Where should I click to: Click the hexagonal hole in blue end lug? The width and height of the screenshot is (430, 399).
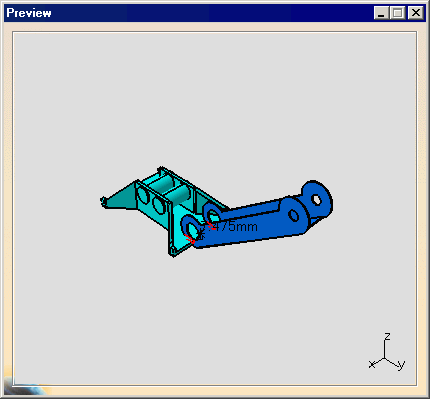coord(316,200)
